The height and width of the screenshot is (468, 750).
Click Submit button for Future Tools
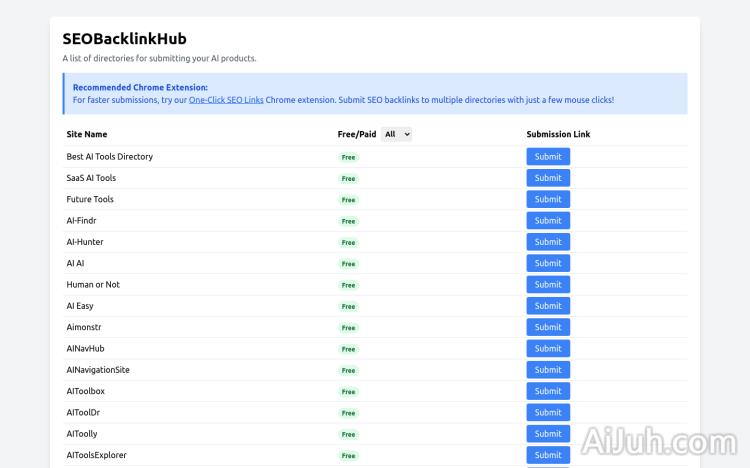pos(548,199)
